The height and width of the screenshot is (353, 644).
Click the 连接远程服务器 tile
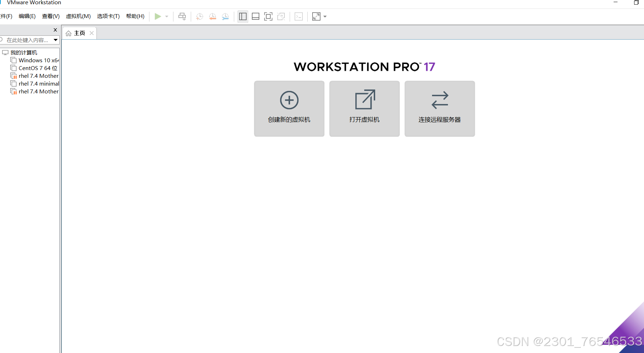[439, 109]
